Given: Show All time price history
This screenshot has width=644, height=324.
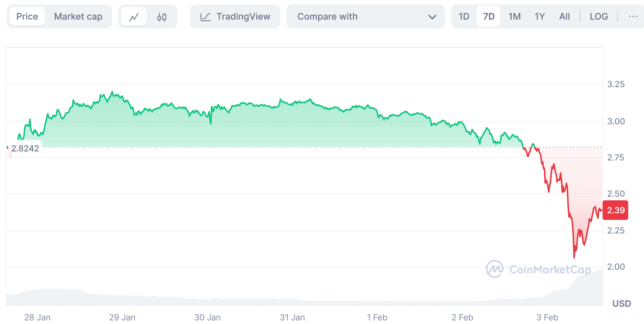Looking at the screenshot, I should tap(564, 17).
